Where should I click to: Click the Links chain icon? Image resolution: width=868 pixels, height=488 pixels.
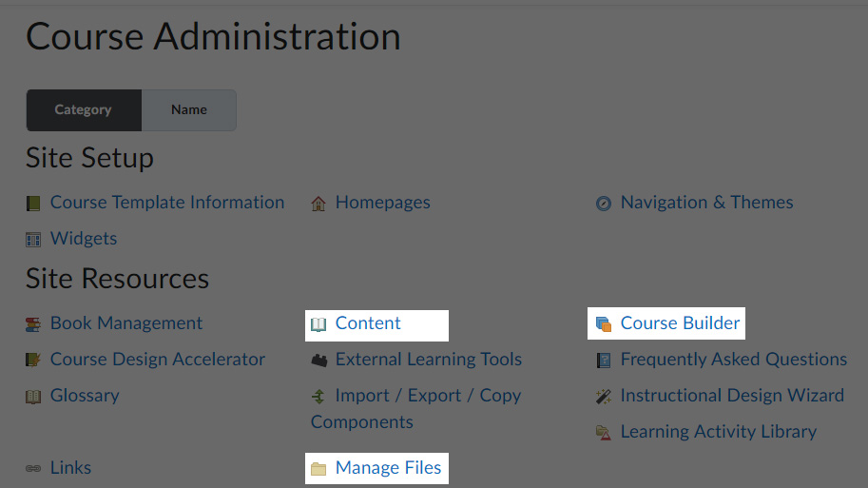(x=33, y=469)
